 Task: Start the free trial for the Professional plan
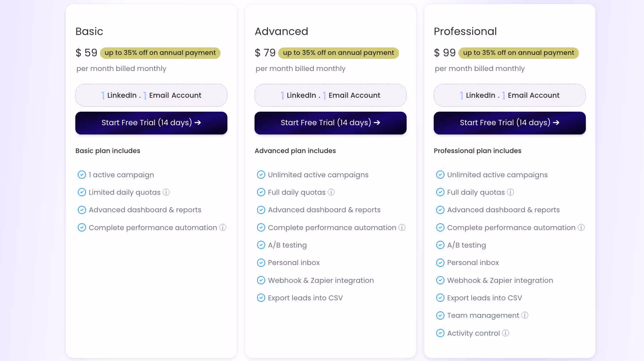click(x=509, y=123)
